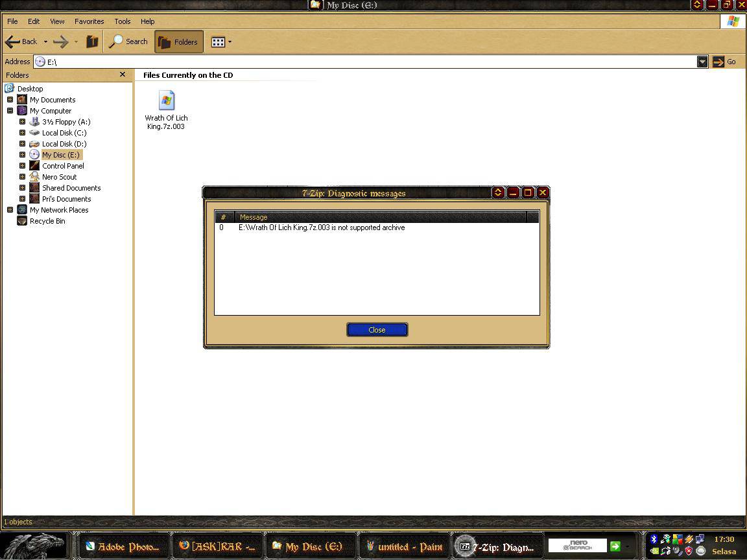This screenshot has width=747, height=560.
Task: Open the Edit menu
Action: (x=33, y=21)
